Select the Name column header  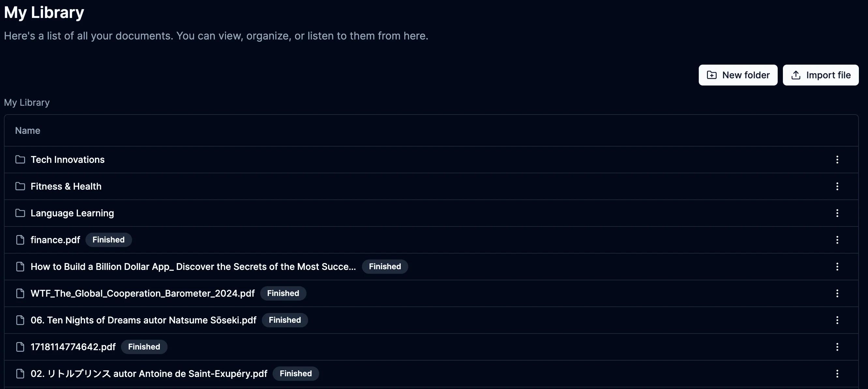[x=27, y=131]
